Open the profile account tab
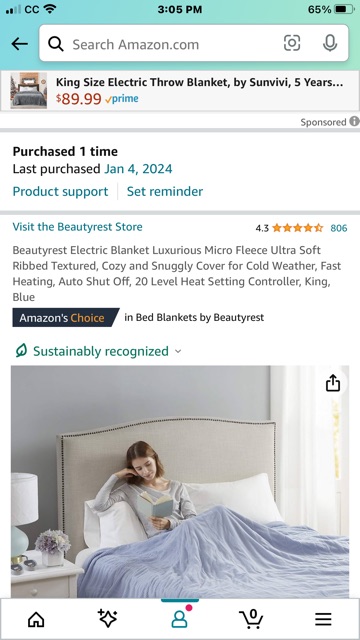 pos(180,617)
